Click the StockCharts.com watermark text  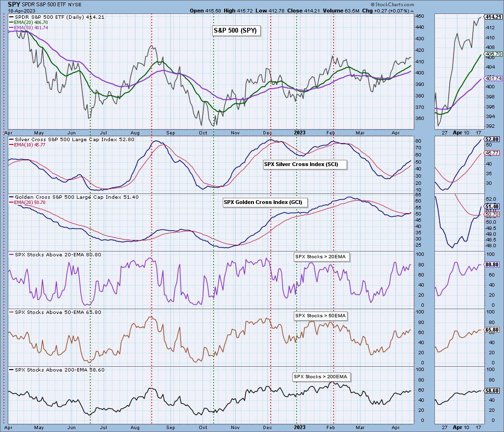[x=392, y=4]
